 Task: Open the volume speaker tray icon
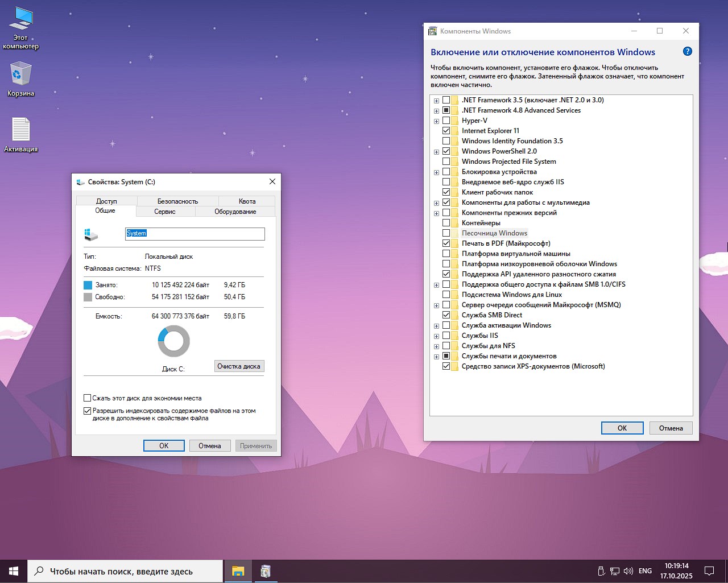pos(628,571)
